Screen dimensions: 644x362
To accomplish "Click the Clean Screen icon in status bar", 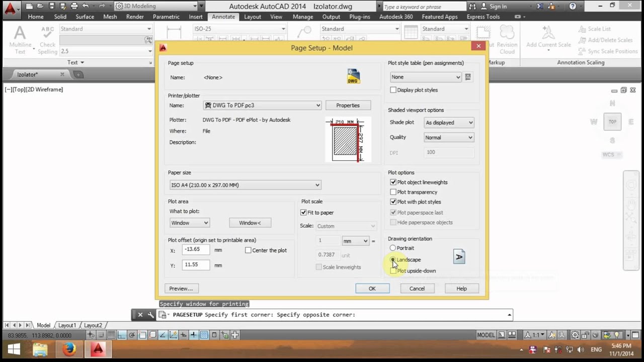I will click(635, 335).
